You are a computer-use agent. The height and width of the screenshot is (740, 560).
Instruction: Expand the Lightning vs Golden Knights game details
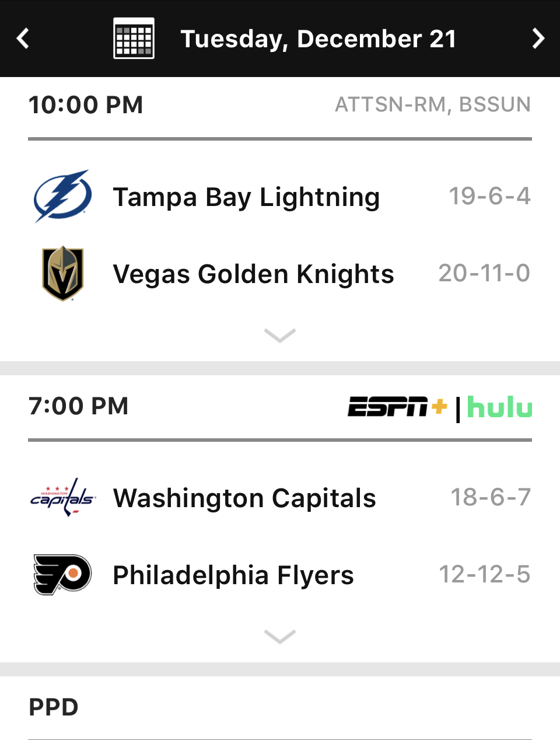pyautogui.click(x=280, y=336)
